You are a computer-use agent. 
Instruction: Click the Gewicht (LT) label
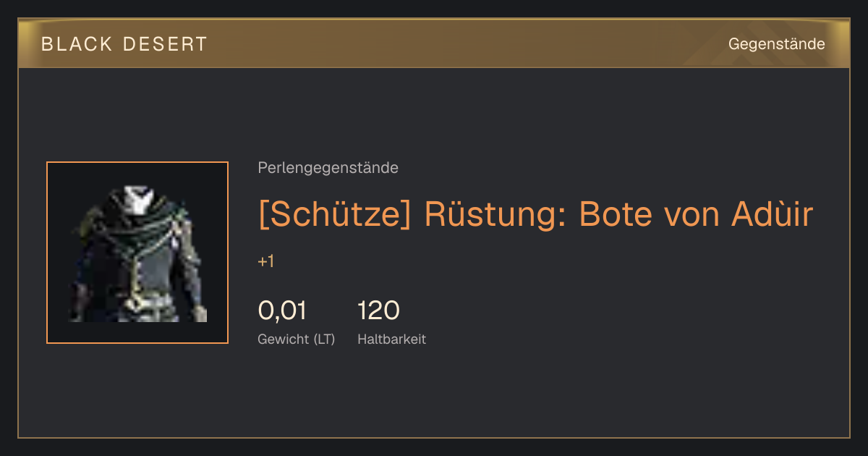tap(297, 339)
